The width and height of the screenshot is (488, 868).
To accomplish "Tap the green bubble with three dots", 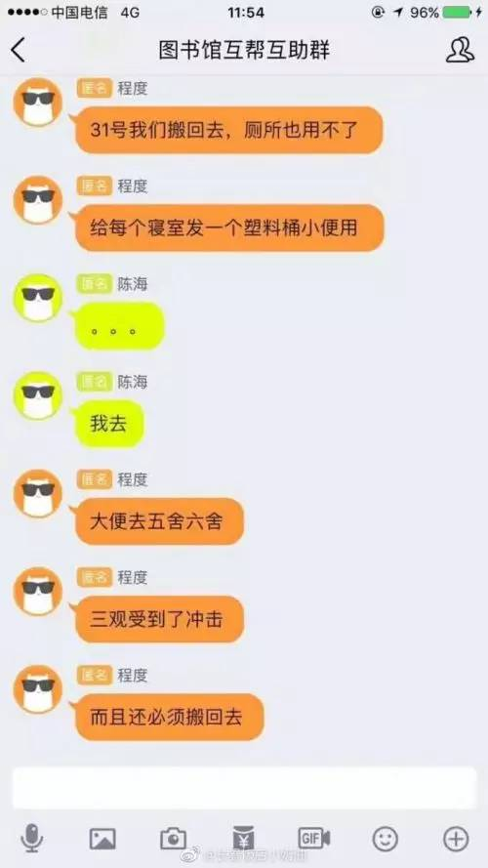I will pos(119,326).
